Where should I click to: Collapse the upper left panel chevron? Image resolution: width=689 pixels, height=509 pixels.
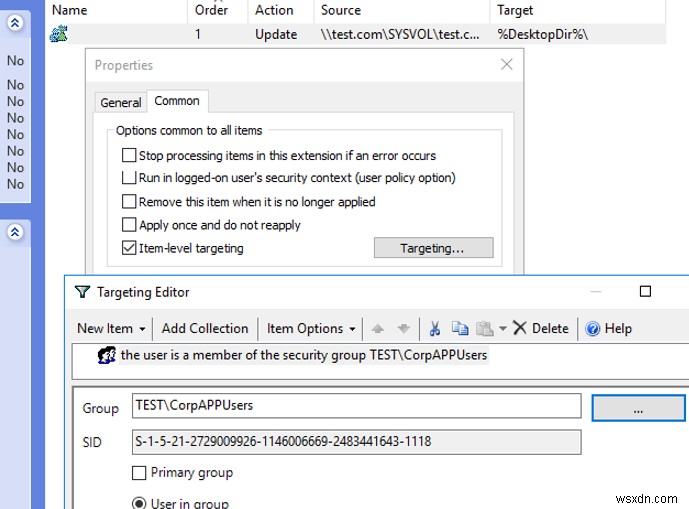pyautogui.click(x=15, y=22)
